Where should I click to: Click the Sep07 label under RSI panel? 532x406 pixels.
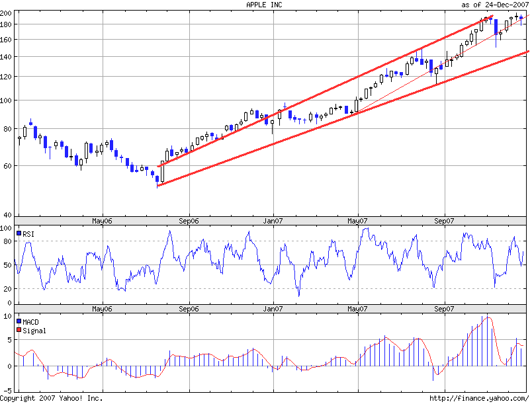pos(444,309)
